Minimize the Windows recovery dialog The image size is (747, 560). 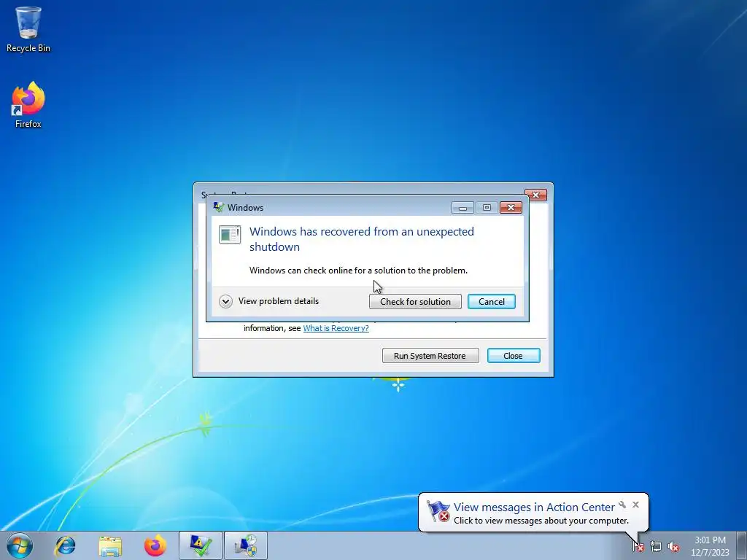462,208
